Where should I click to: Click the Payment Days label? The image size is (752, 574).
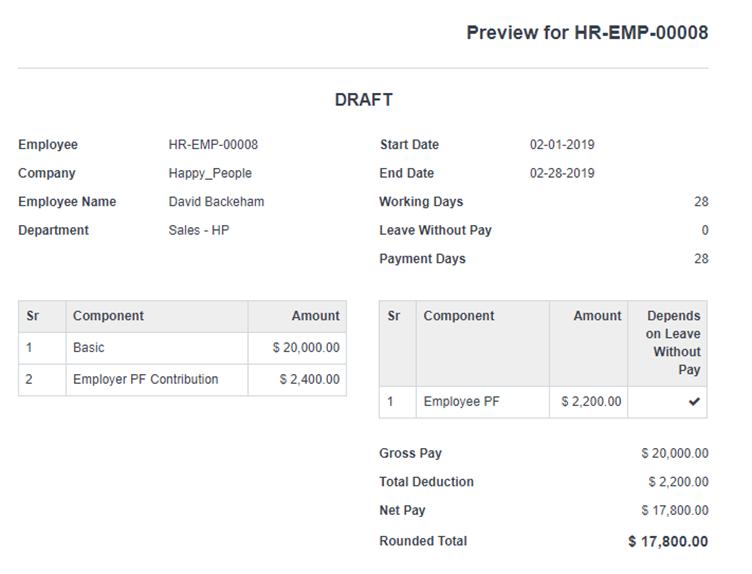pyautogui.click(x=422, y=259)
